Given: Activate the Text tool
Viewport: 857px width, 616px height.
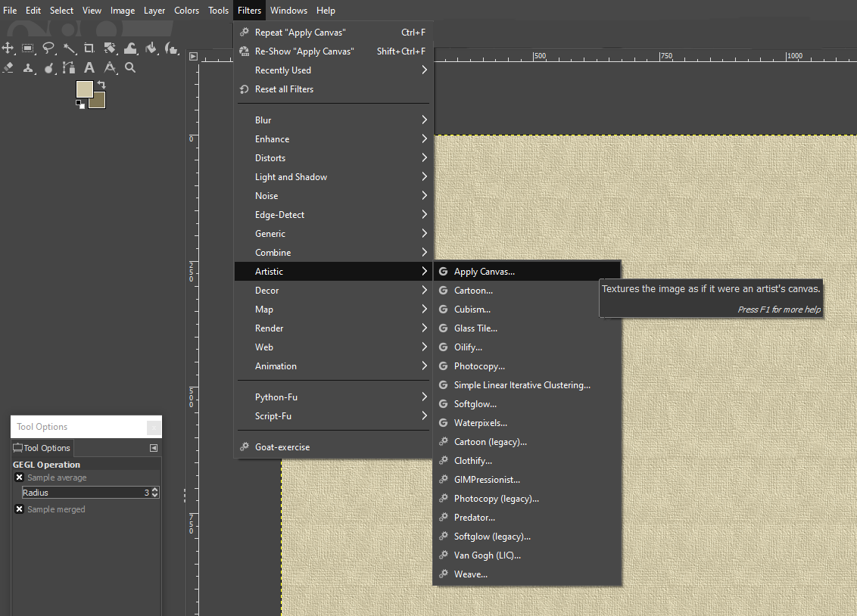Looking at the screenshot, I should (89, 68).
